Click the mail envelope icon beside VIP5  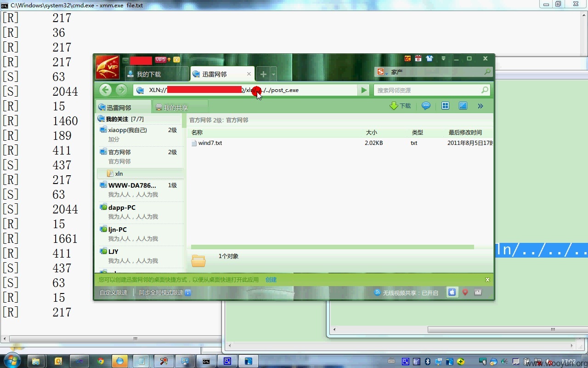tap(177, 59)
